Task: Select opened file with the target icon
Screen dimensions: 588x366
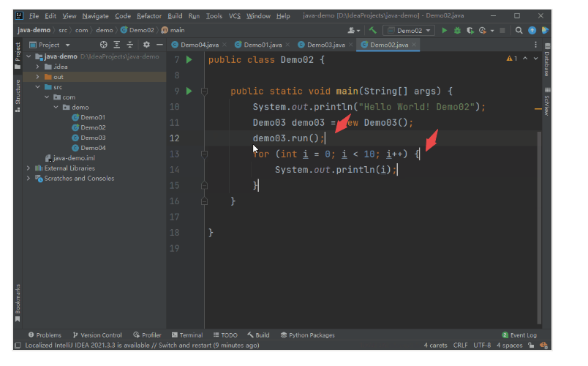Action: click(x=104, y=45)
